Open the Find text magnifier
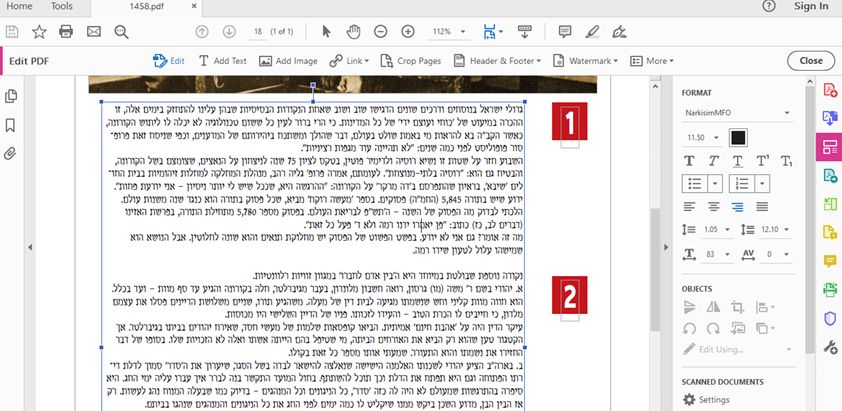Screen dimensions: 842x411 121,32
